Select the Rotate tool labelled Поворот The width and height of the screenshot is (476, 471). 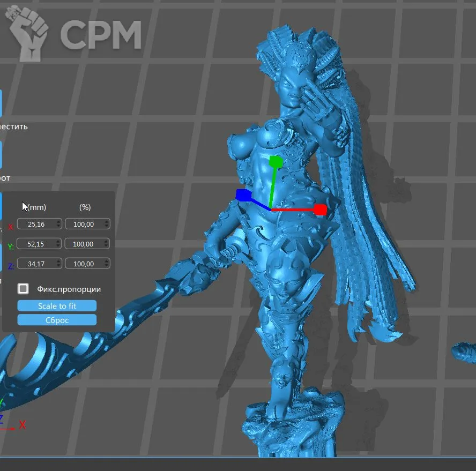[2, 155]
